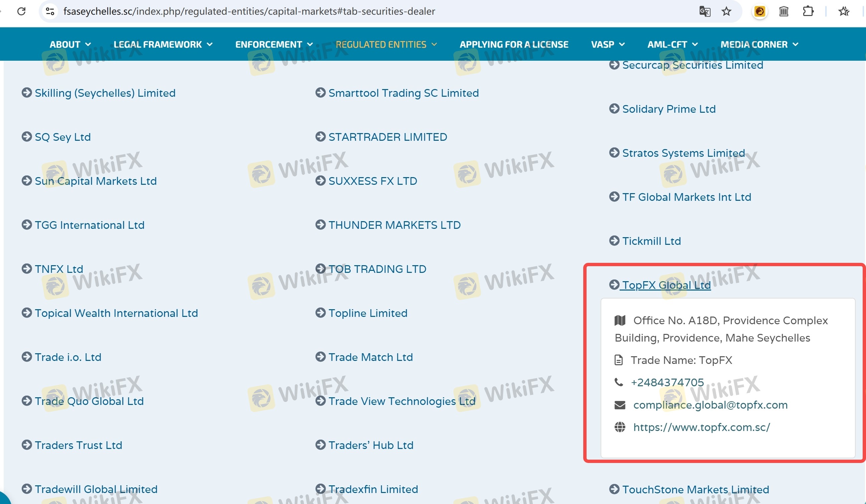Open the https://www.topfx.com.sc/ website link
This screenshot has width=866, height=504.
click(701, 427)
